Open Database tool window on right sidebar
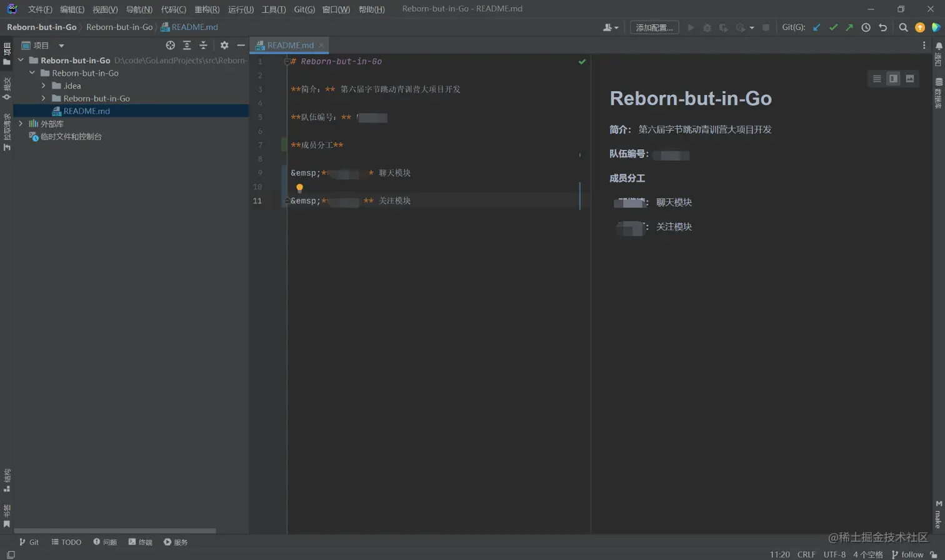This screenshot has width=945, height=560. click(938, 94)
